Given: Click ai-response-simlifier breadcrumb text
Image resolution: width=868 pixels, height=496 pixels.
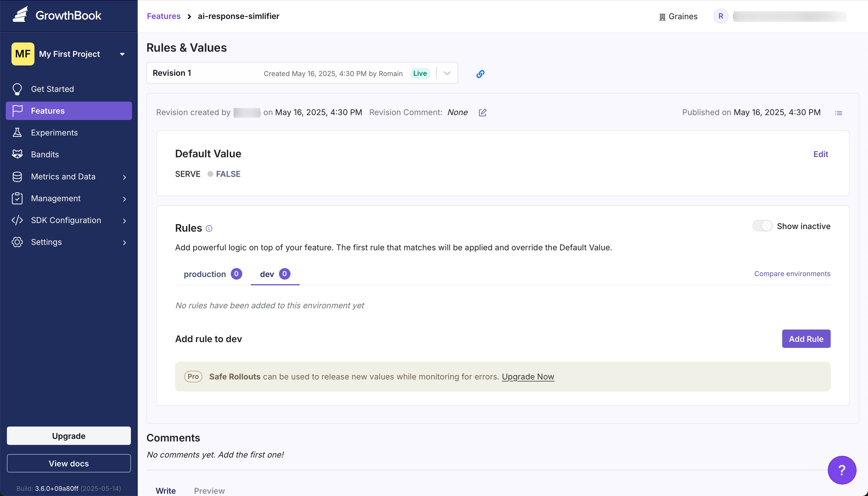Looking at the screenshot, I should pos(239,16).
